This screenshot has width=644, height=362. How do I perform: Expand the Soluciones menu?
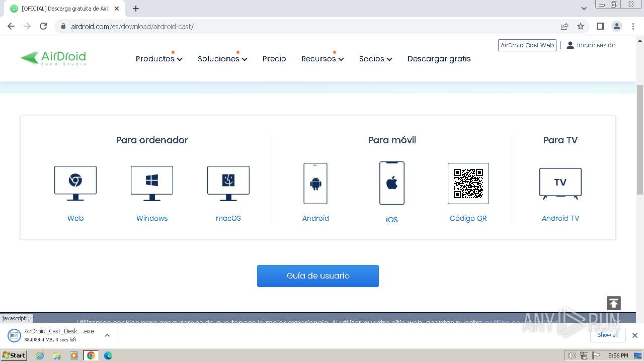(222, 59)
